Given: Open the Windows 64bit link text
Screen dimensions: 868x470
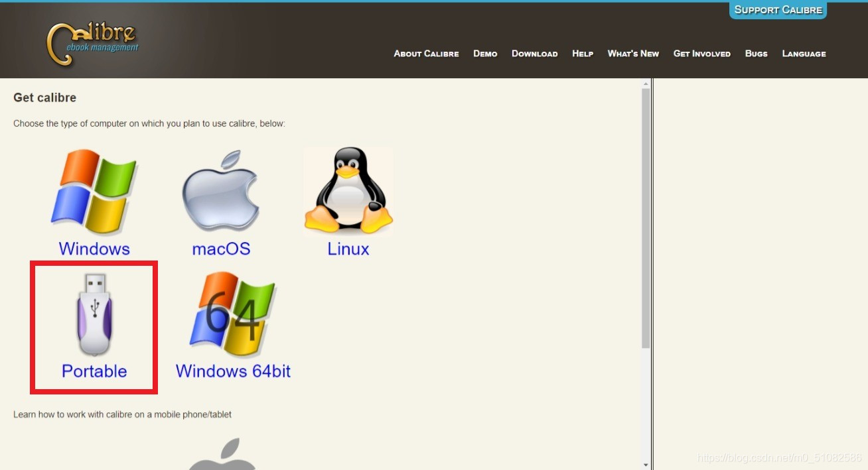Looking at the screenshot, I should 233,371.
